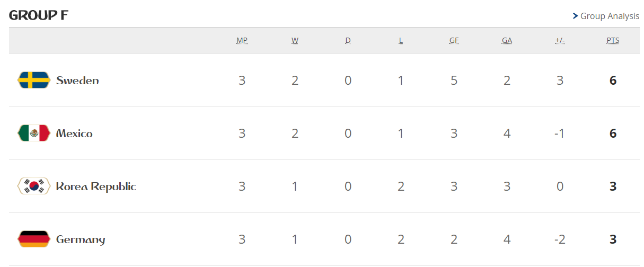Open the Sweden team name link
The image size is (644, 267).
[x=77, y=81]
